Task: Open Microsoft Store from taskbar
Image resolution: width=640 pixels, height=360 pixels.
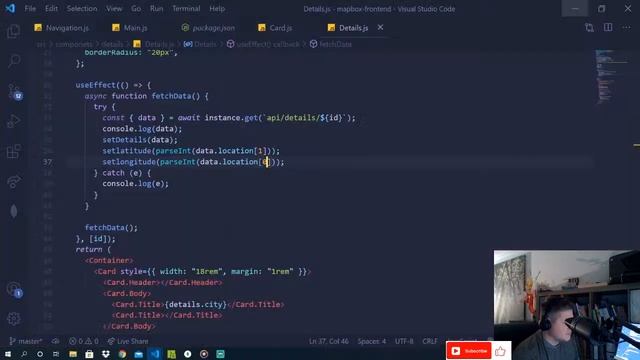Action: pos(89,354)
